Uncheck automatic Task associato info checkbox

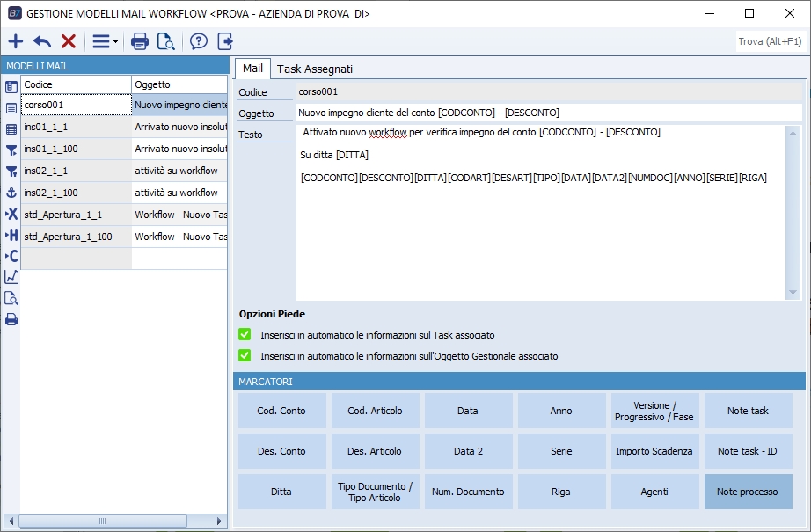[245, 335]
